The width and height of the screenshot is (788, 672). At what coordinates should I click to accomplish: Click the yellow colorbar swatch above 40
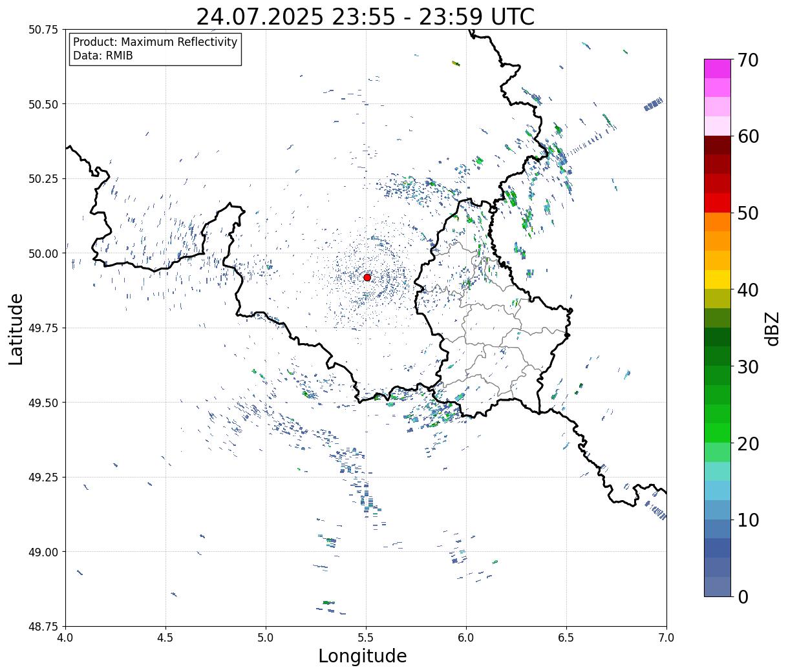tap(718, 279)
